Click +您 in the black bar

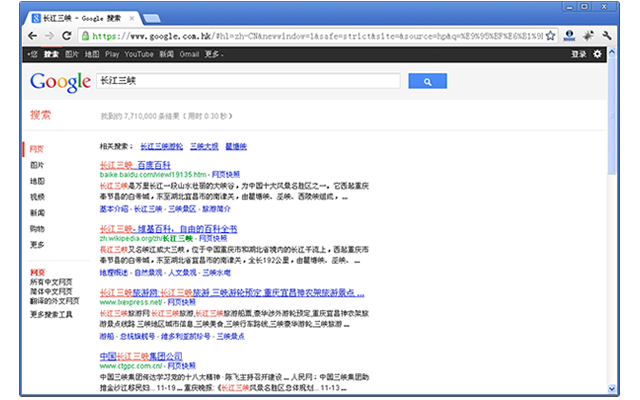[x=33, y=54]
